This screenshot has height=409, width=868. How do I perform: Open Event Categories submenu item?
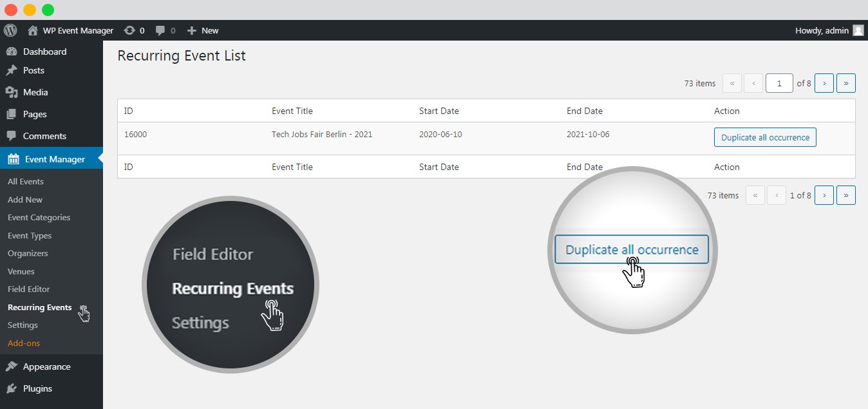39,218
